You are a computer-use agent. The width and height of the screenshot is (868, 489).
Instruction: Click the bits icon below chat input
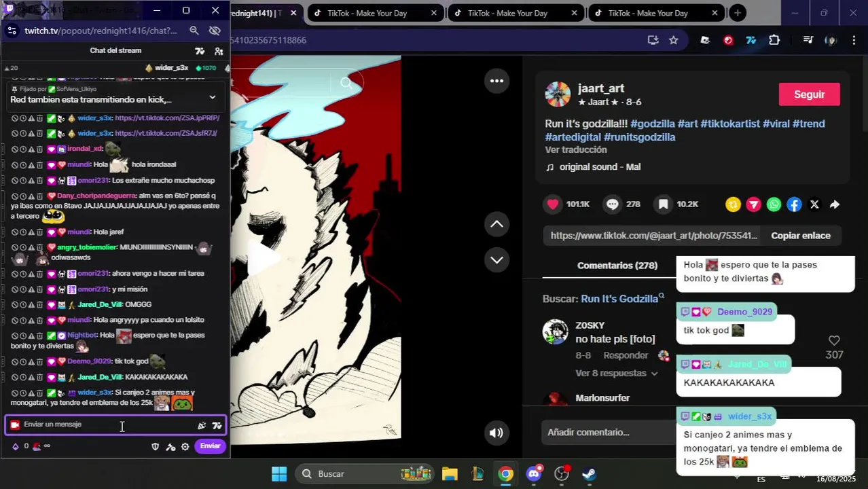(x=15, y=446)
